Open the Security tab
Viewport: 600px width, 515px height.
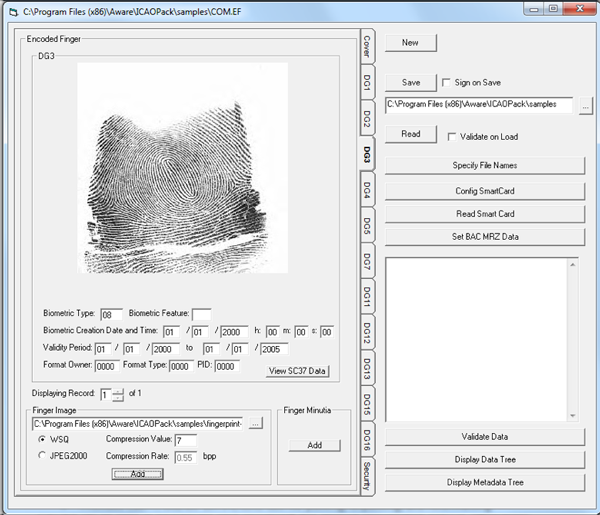[x=367, y=476]
